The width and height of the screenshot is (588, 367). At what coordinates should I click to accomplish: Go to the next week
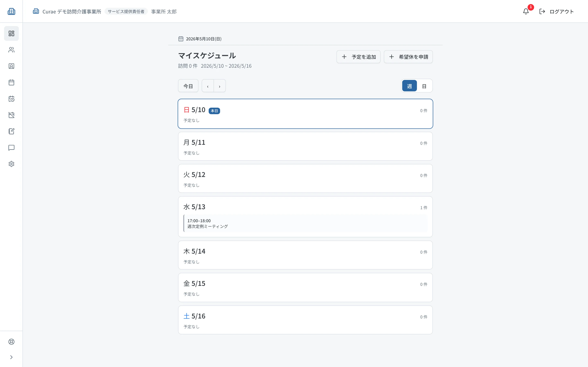(220, 86)
